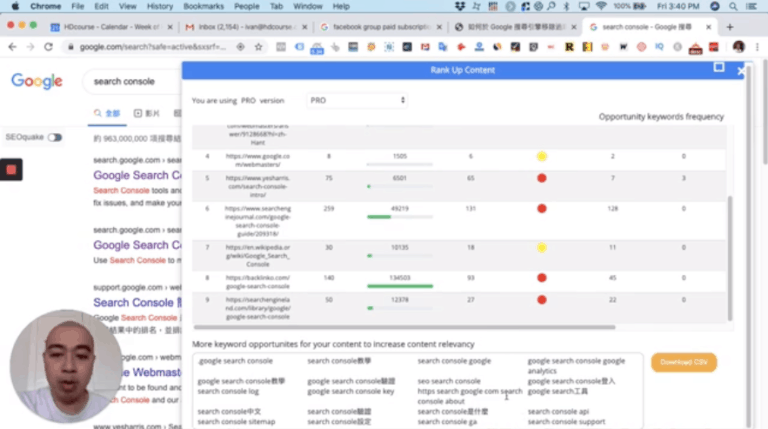Viewport: 768px width, 429px height.
Task: Open AirPlay display menu bar icon
Action: (x=584, y=6)
